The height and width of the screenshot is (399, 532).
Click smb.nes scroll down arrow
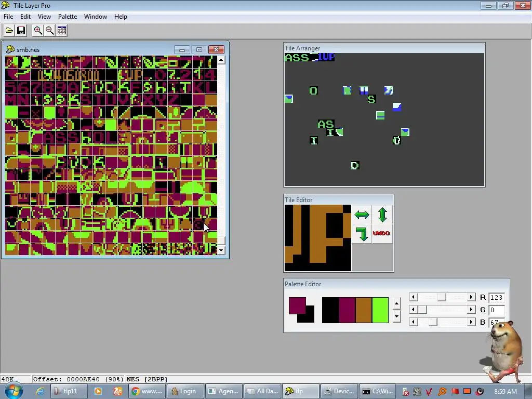(221, 251)
